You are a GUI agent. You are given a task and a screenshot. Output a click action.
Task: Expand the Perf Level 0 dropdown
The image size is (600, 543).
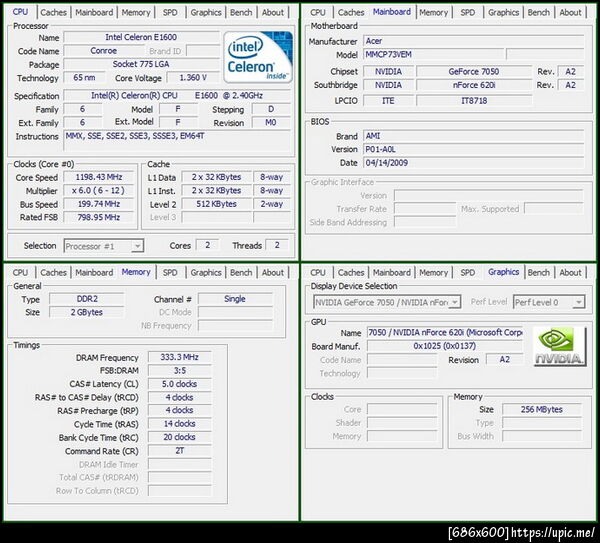(x=549, y=302)
